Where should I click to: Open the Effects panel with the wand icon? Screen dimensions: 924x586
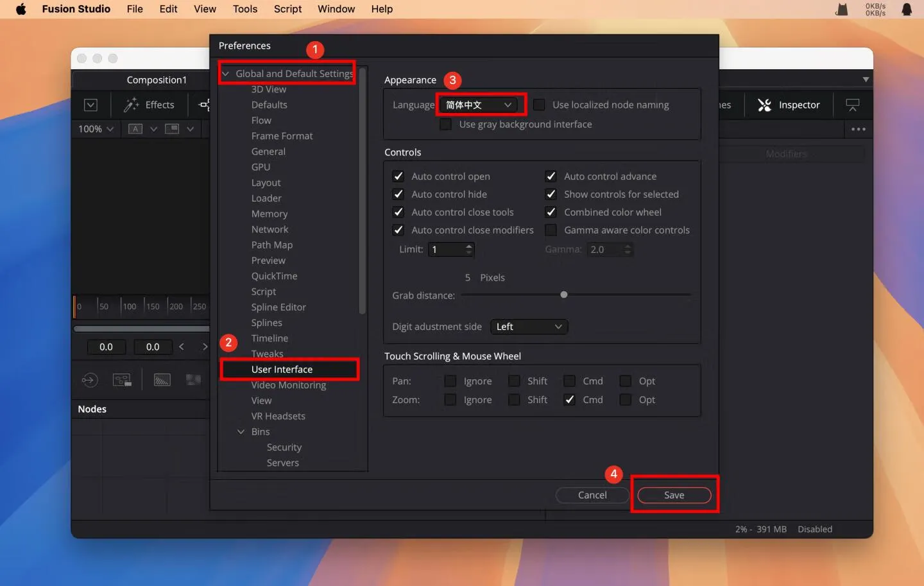150,105
